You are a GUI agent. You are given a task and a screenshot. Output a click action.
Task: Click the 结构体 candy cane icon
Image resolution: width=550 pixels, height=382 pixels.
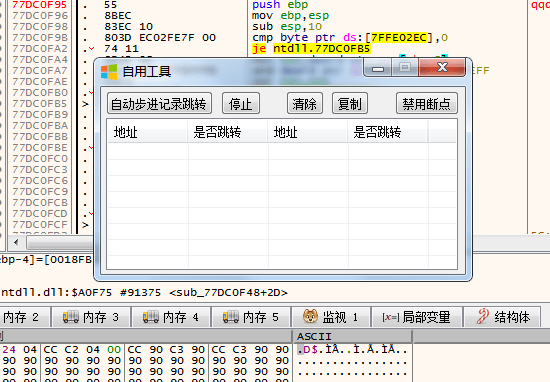pos(483,316)
